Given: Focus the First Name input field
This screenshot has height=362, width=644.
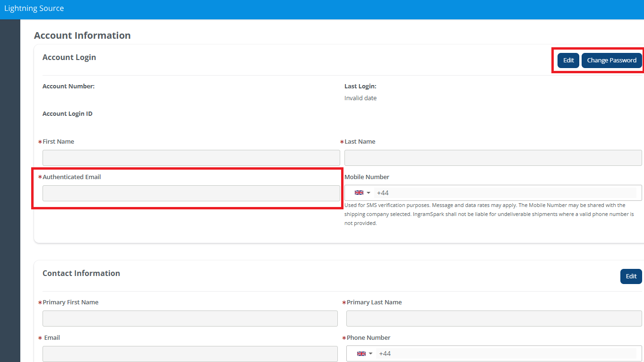Looking at the screenshot, I should click(x=191, y=158).
